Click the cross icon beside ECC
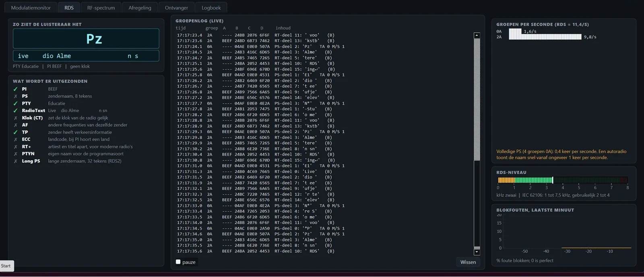Viewport: 644px width, 277px height. (16, 140)
